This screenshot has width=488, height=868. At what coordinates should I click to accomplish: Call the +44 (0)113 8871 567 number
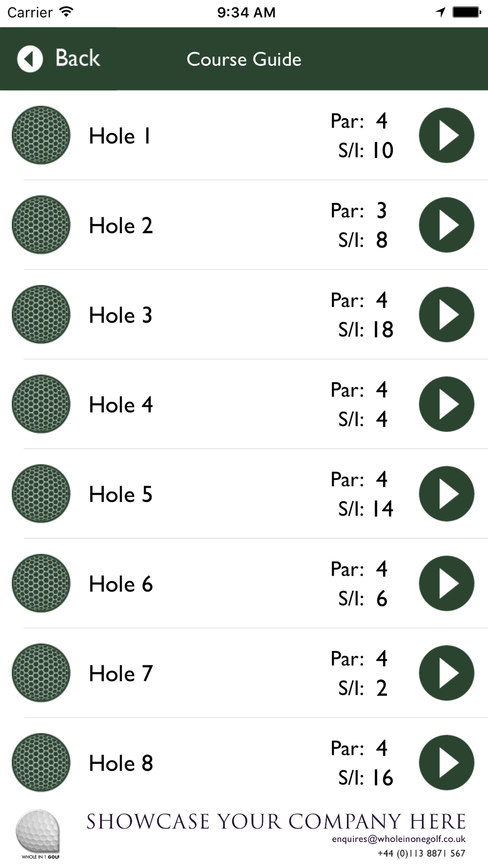click(x=421, y=853)
